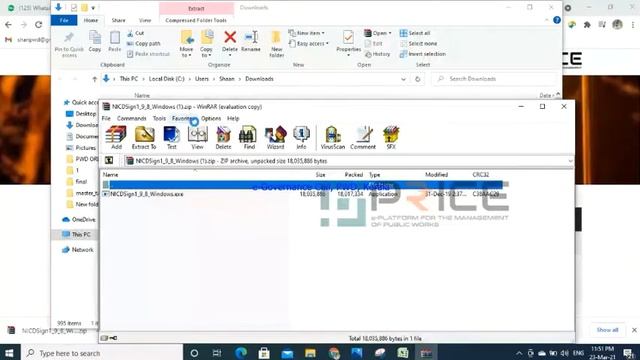Image resolution: width=640 pixels, height=360 pixels.
Task: Click History in Explorer ribbon
Action: coord(378,54)
